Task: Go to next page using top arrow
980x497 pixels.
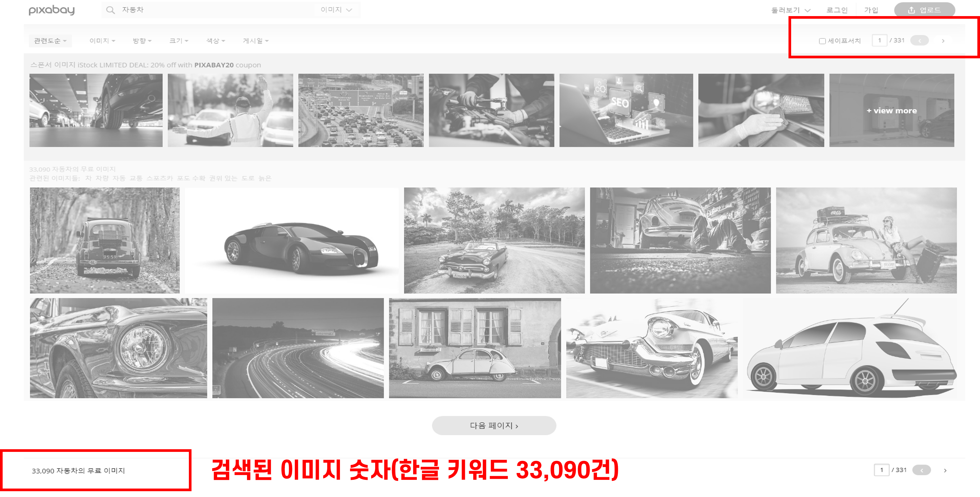Action: 943,41
